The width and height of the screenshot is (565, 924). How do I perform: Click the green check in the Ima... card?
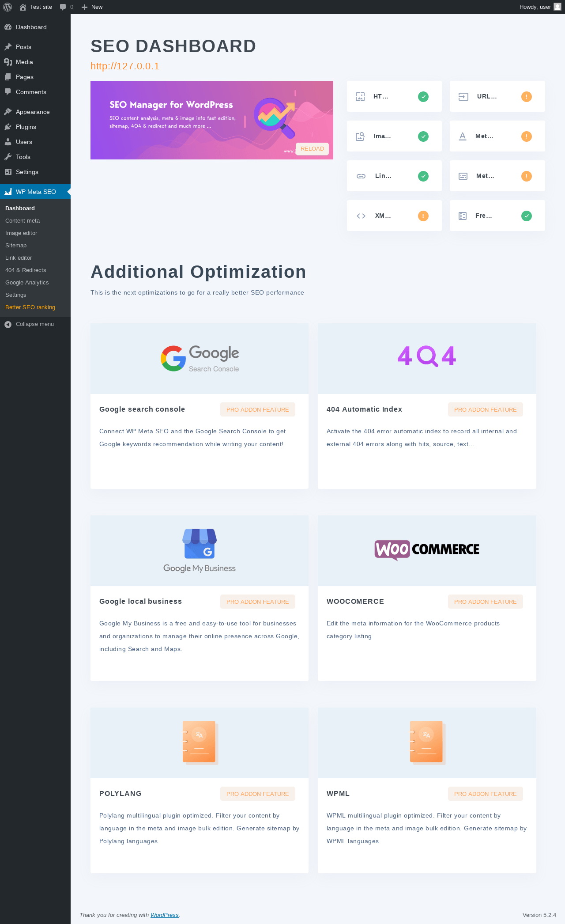tap(423, 136)
